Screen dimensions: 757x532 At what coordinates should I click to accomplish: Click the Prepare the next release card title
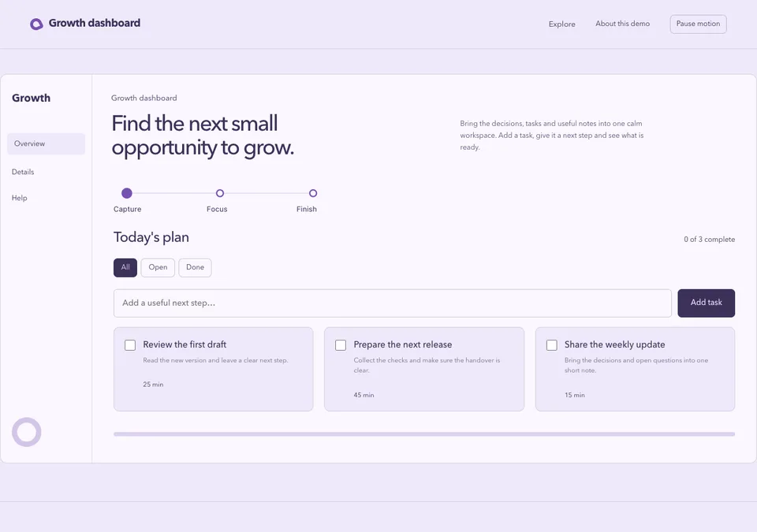403,344
